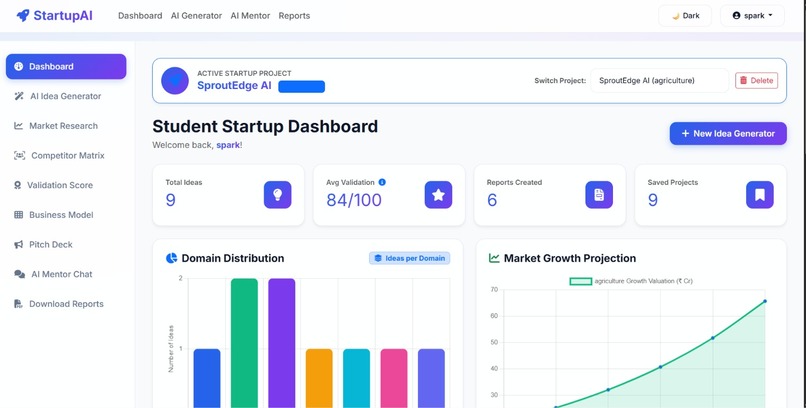Click the Ideas per Domain badge
Viewport: 806px width, 408px height.
point(410,258)
